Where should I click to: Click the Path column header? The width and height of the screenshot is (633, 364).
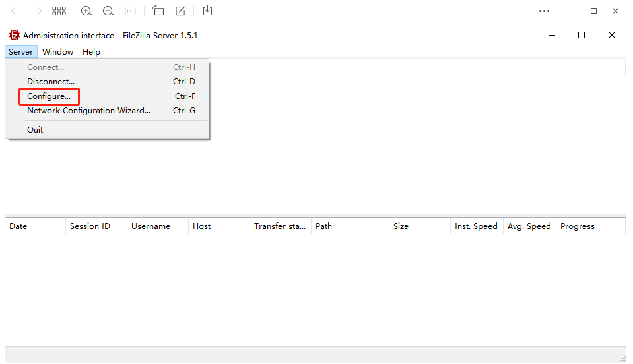click(350, 226)
